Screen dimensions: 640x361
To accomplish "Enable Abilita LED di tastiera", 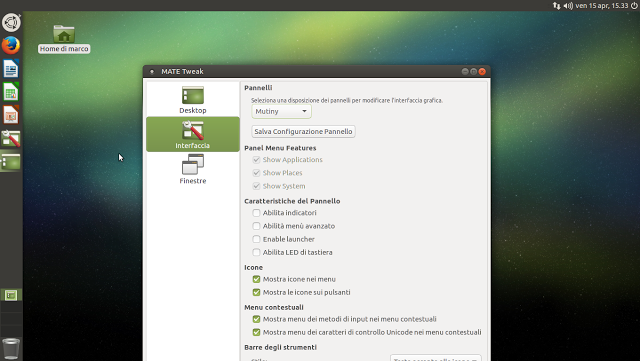I will [x=256, y=252].
